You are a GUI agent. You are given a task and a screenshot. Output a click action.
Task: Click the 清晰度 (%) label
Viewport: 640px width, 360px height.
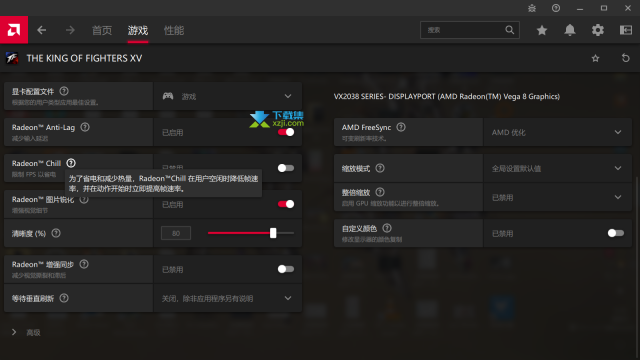coord(29,233)
